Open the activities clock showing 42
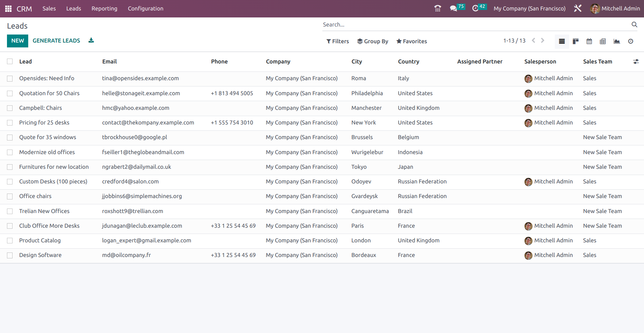The image size is (644, 333). (x=476, y=8)
